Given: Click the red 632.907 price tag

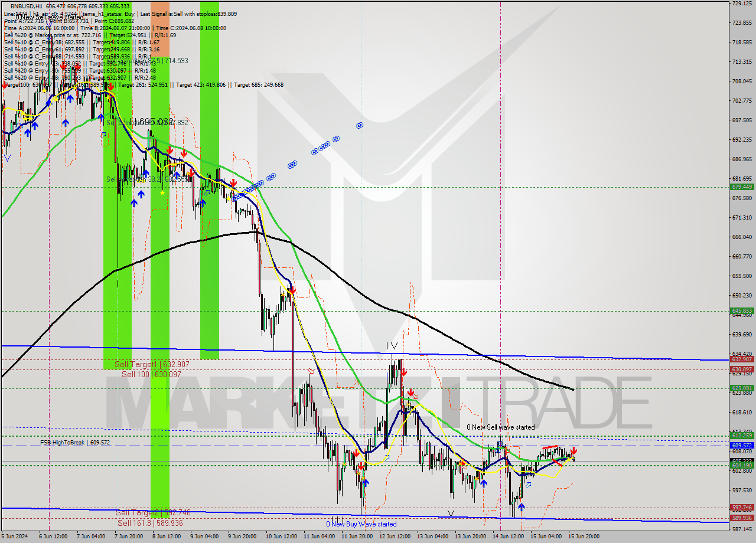Looking at the screenshot, I should click(742, 359).
